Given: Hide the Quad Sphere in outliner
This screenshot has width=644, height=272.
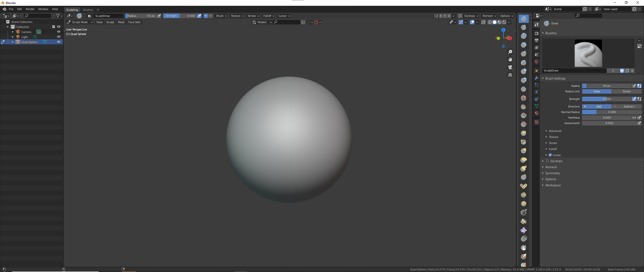Looking at the screenshot, I should [x=59, y=42].
